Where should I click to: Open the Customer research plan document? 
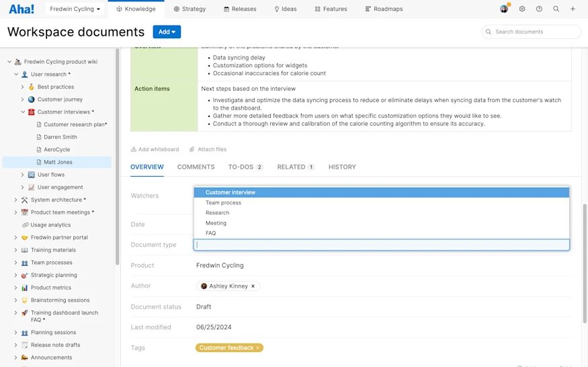click(x=75, y=124)
